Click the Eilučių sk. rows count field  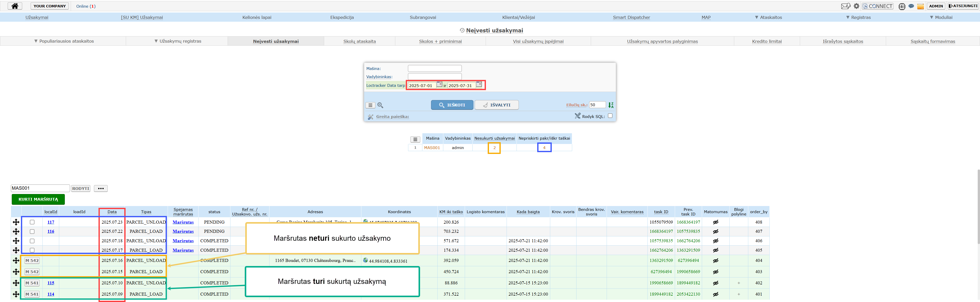[597, 105]
